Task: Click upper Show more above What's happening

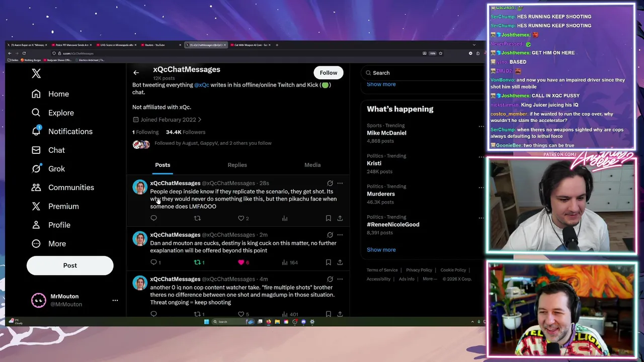Action: [381, 84]
